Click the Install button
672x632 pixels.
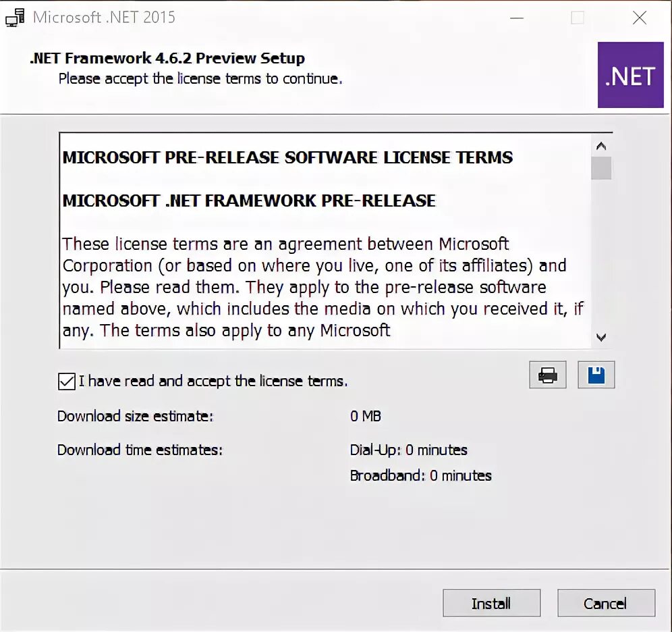[492, 603]
